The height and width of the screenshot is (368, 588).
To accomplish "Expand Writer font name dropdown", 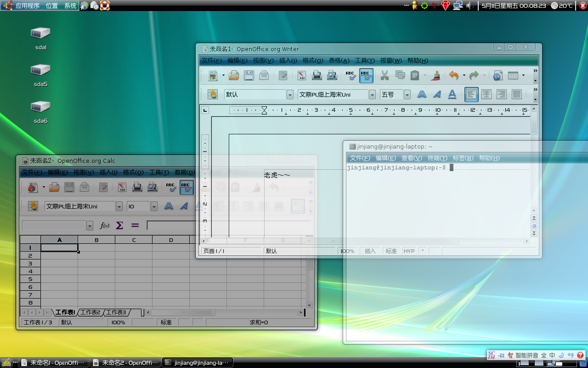I will click(x=372, y=94).
